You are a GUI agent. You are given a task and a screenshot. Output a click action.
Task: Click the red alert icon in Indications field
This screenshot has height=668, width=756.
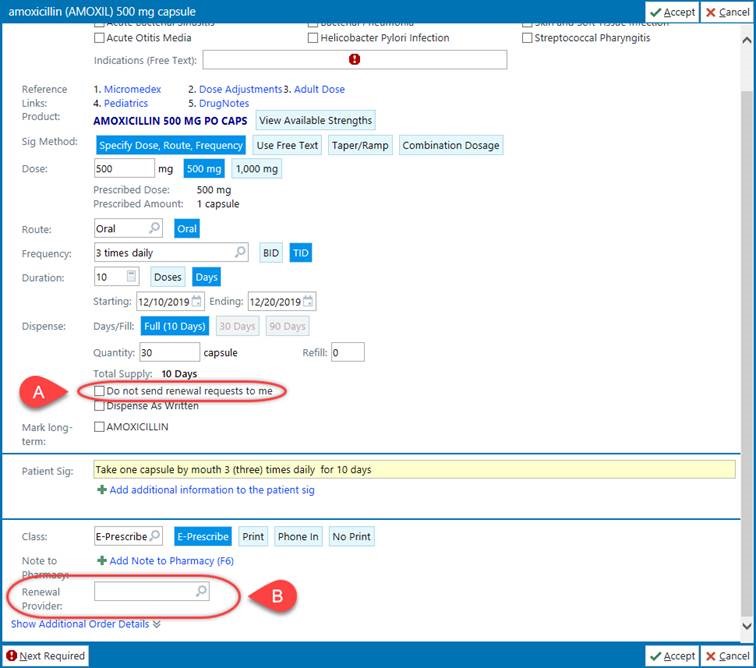click(x=354, y=59)
